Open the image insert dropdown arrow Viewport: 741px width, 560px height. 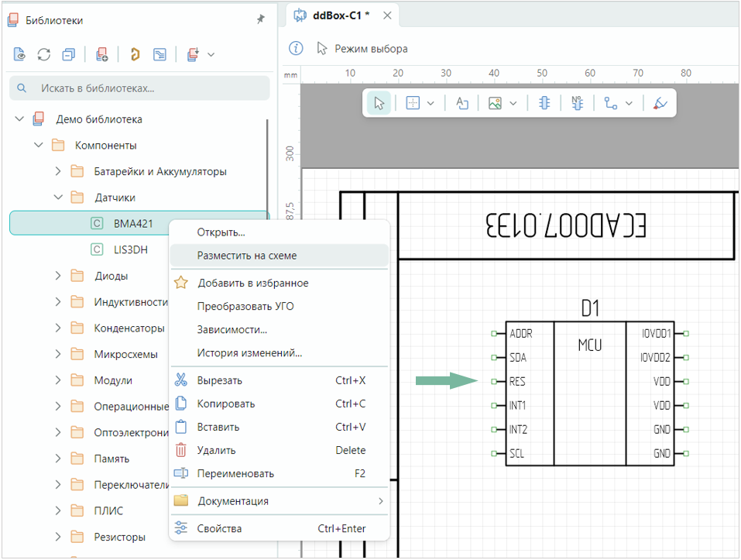tap(513, 103)
